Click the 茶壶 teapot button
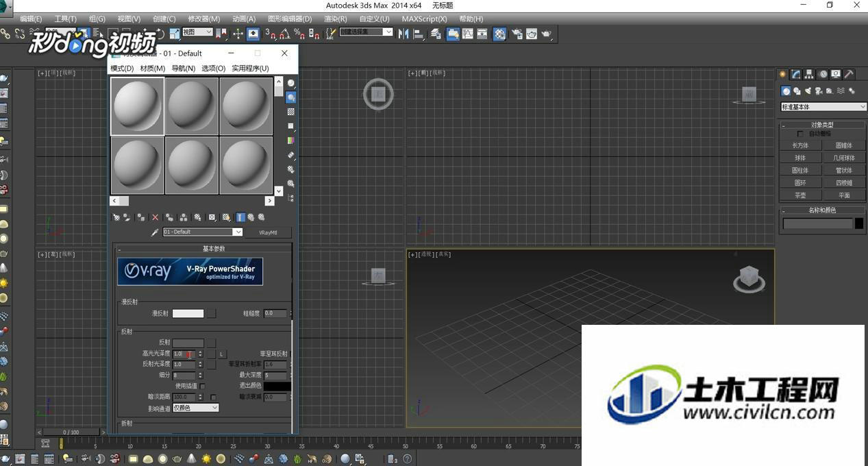868x466 pixels. [x=800, y=195]
